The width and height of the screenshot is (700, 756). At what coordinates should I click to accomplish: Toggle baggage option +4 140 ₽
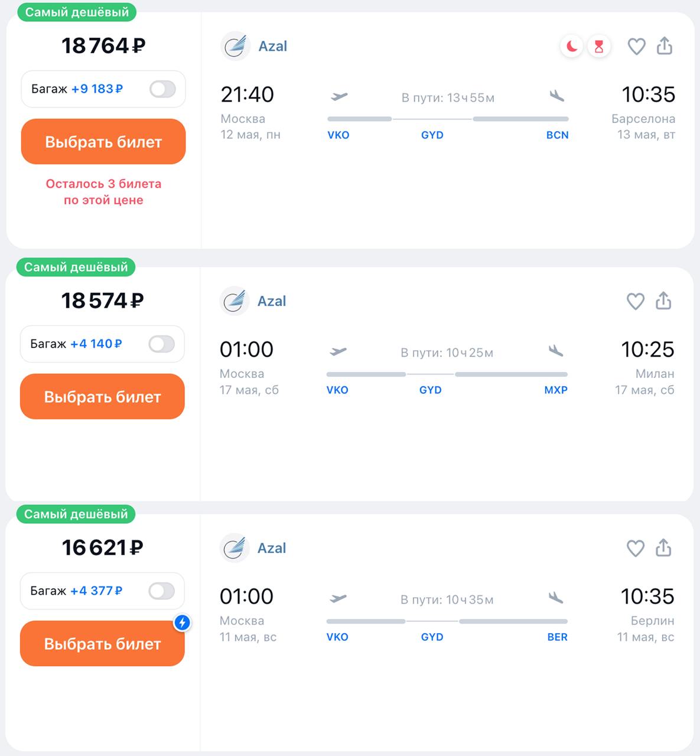[x=161, y=344]
